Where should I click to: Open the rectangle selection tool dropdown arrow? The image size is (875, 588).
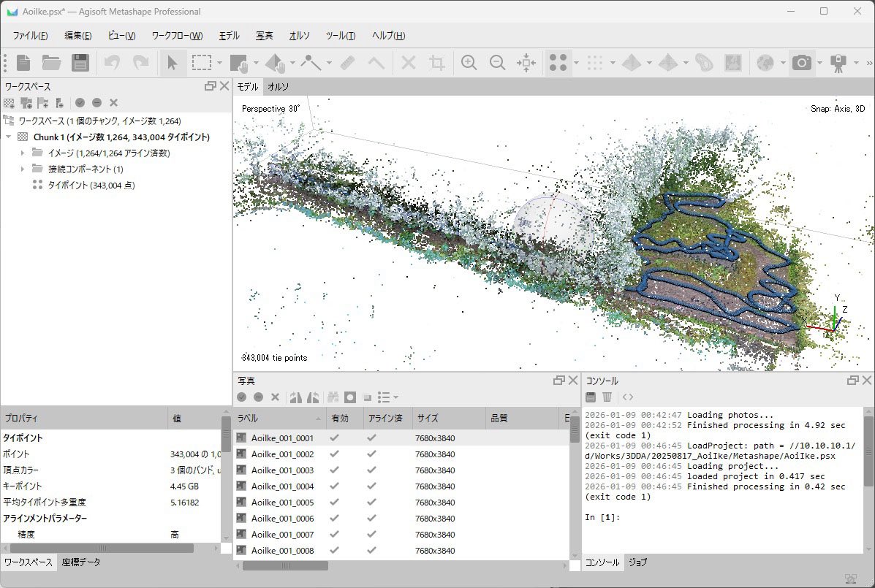coord(219,62)
